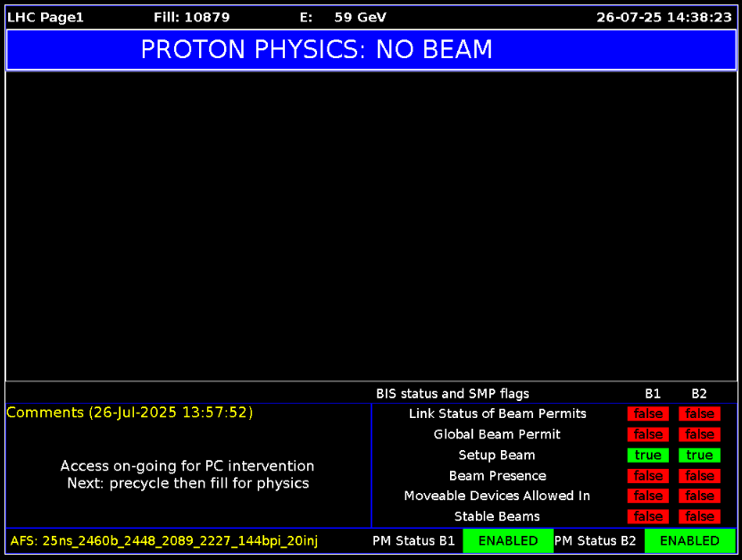Select the LHC Page1 title label

click(46, 17)
